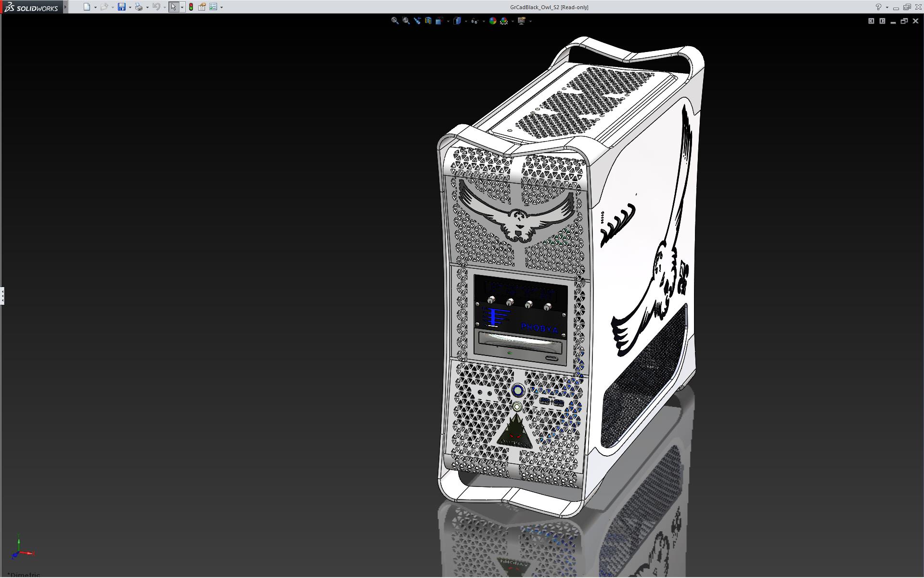924x578 pixels.
Task: Click the SolidWorks logo menu
Action: (31, 7)
